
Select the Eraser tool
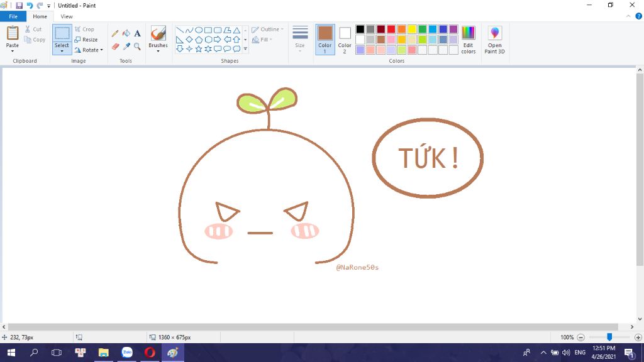point(115,47)
